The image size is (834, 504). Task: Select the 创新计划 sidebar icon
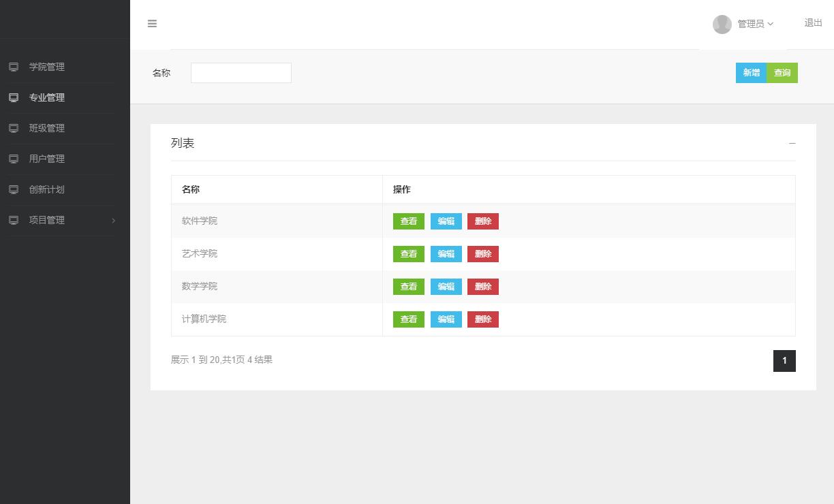(12, 189)
